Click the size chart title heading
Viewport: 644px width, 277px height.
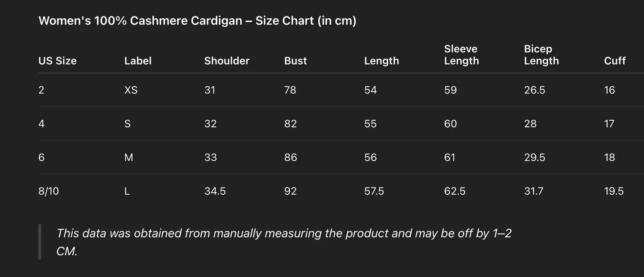(197, 21)
